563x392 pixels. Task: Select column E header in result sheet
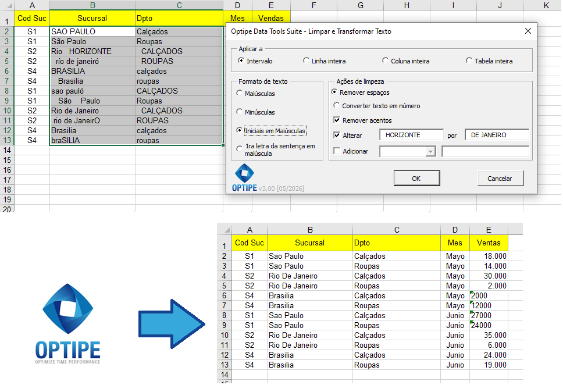[489, 230]
